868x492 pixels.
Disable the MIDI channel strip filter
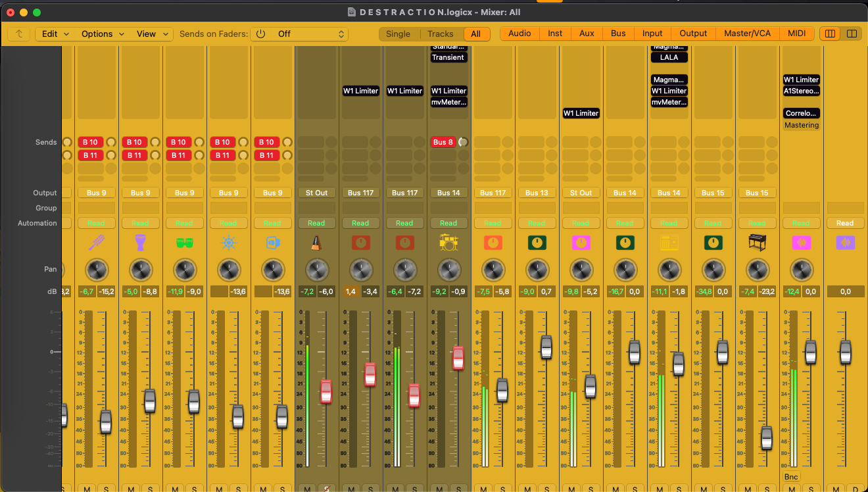[x=796, y=34]
